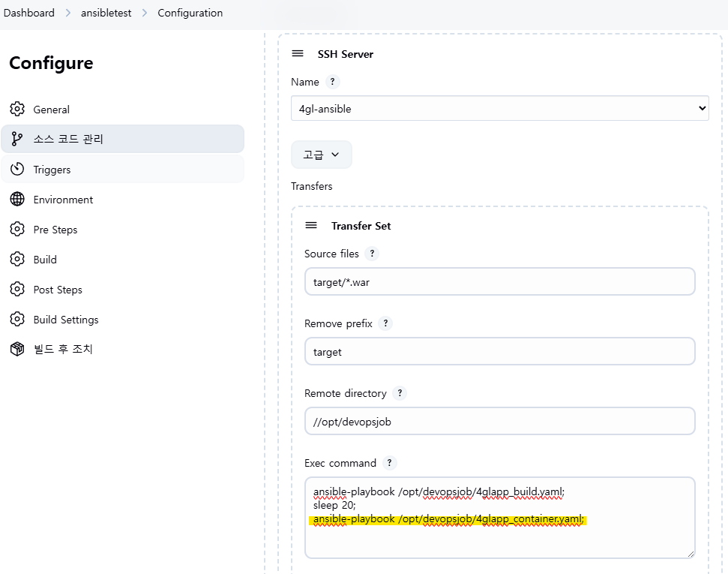The width and height of the screenshot is (728, 574).
Task: Open help for the Name field
Action: (333, 82)
